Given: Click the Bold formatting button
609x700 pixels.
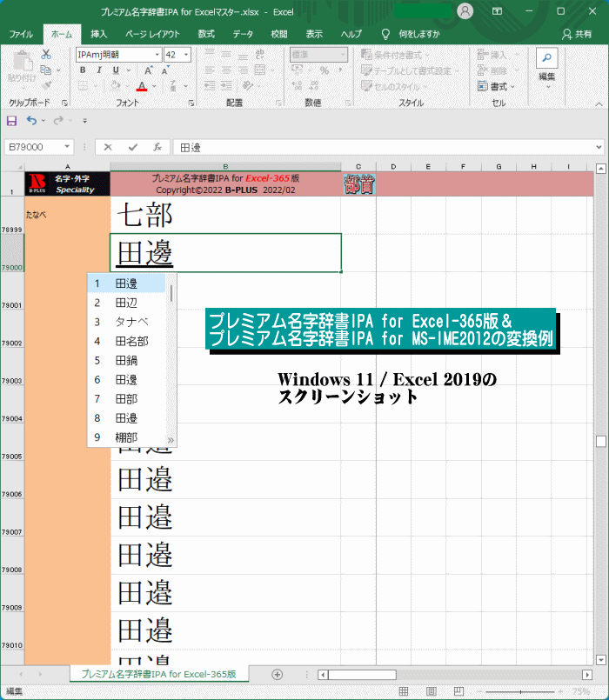Looking at the screenshot, I should [84, 70].
